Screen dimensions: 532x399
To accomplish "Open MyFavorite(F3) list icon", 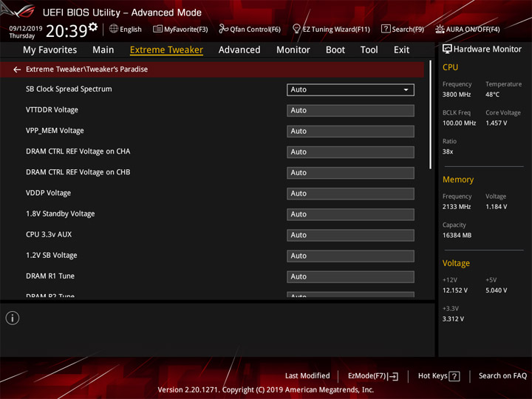I will [x=158, y=29].
